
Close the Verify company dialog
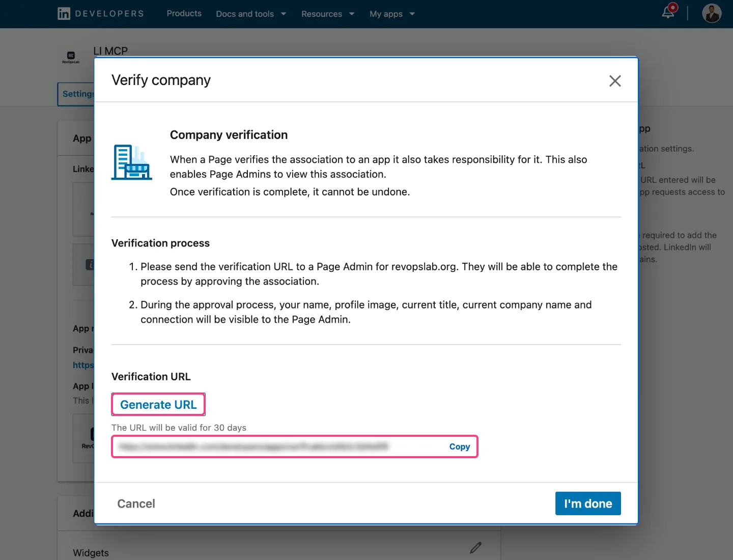(615, 81)
